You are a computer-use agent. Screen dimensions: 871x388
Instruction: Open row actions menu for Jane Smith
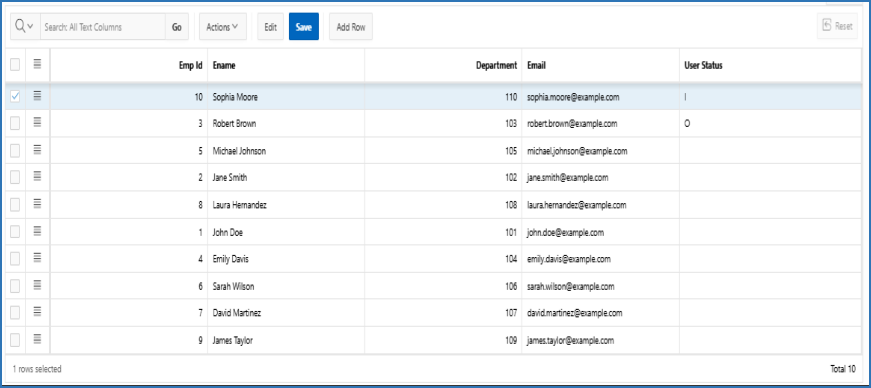click(37, 177)
